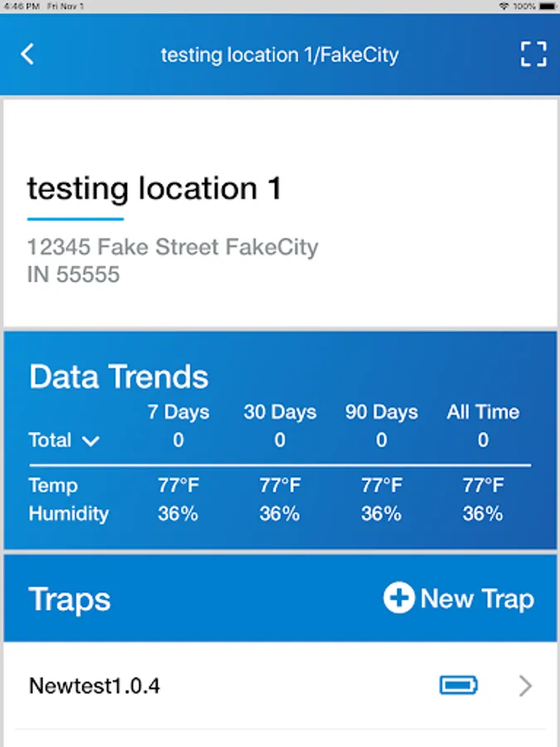Expand Newtest1.0.4 with the right chevron

pyautogui.click(x=525, y=686)
